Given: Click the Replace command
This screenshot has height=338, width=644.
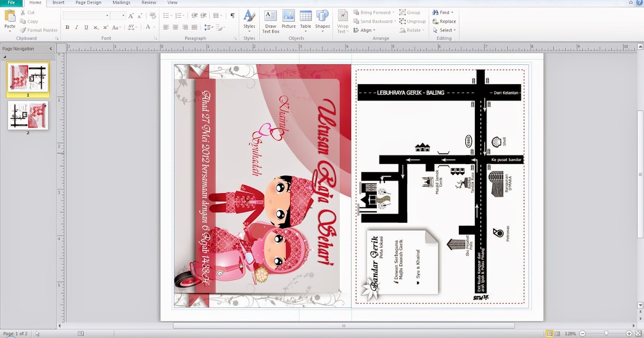Looking at the screenshot, I should (444, 21).
